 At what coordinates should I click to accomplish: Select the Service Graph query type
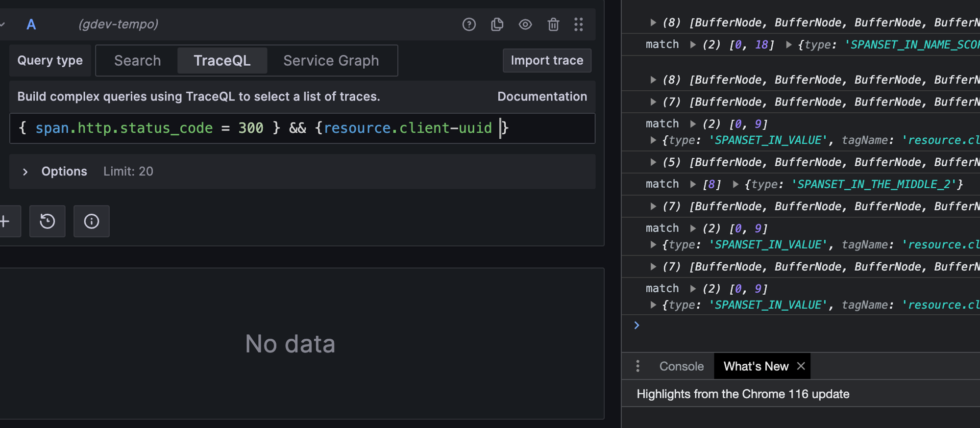[x=331, y=61]
